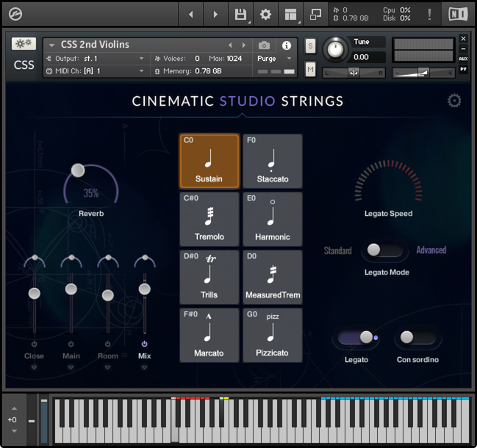Click the Tune knob
The width and height of the screenshot is (477, 448).
[x=335, y=49]
